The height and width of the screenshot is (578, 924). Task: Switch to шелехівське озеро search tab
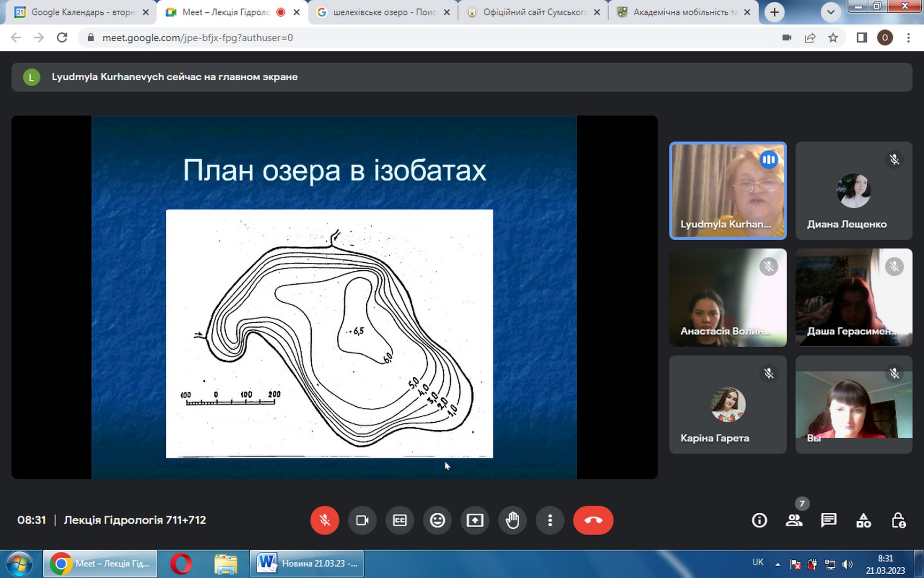point(382,12)
